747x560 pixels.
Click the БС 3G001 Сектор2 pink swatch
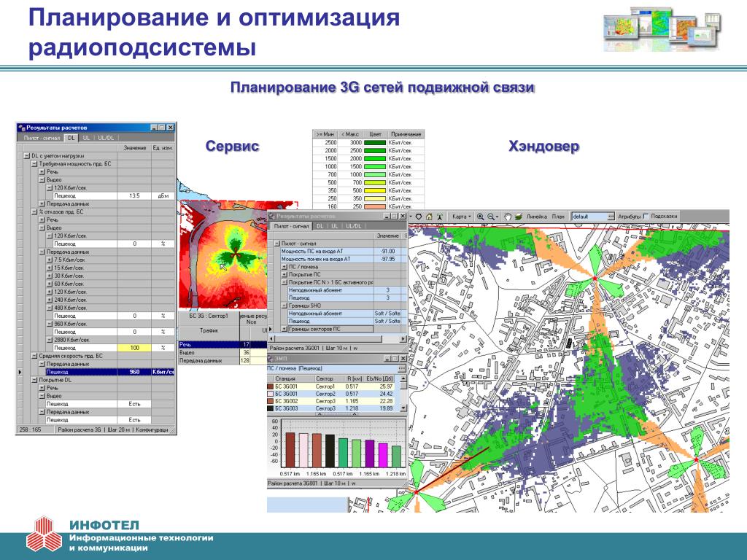(x=271, y=394)
